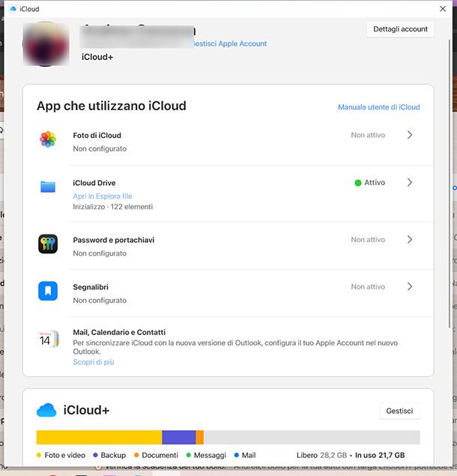Click Apri in Esplora file link

pyautogui.click(x=103, y=196)
